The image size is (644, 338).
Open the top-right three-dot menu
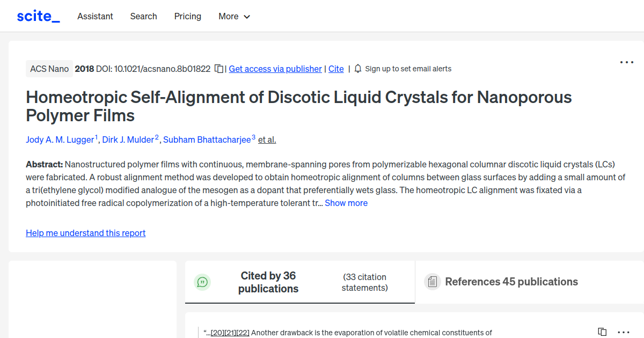click(626, 62)
